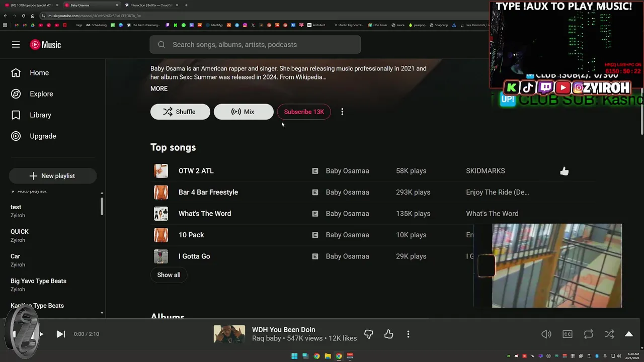Click What's The Word album art
Image resolution: width=644 pixels, height=362 pixels.
click(161, 214)
